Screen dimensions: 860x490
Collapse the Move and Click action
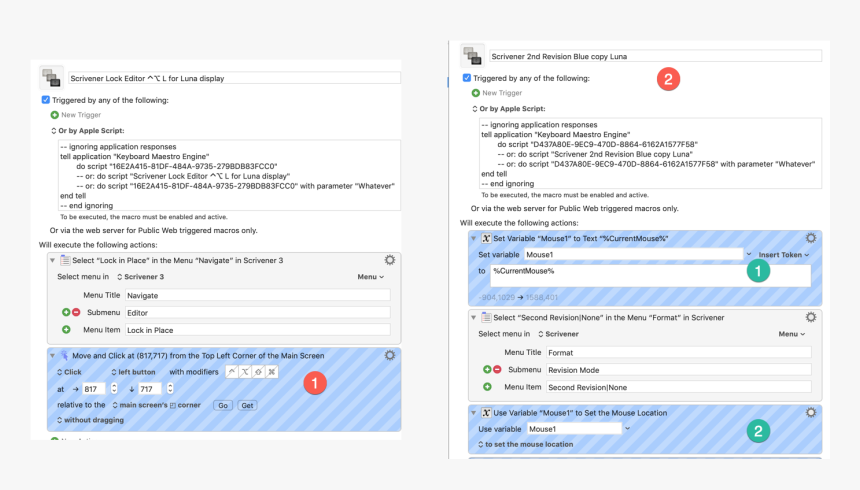[x=53, y=356]
